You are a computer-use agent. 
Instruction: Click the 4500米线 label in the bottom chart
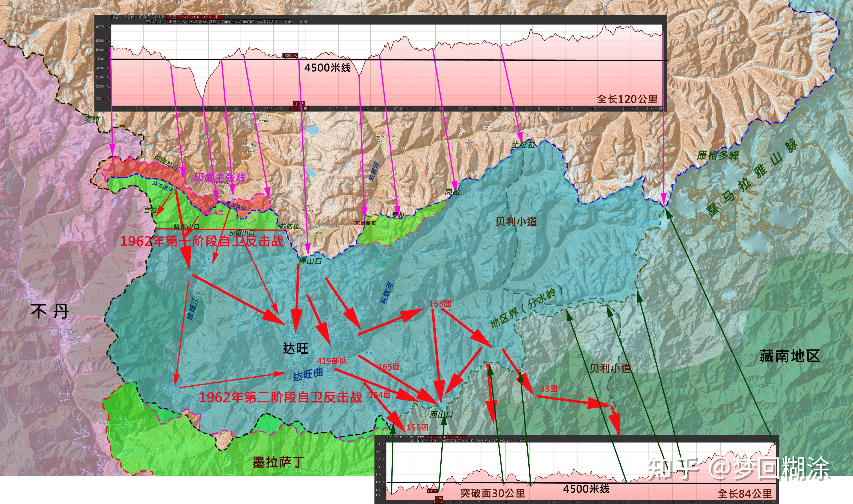pyautogui.click(x=586, y=489)
